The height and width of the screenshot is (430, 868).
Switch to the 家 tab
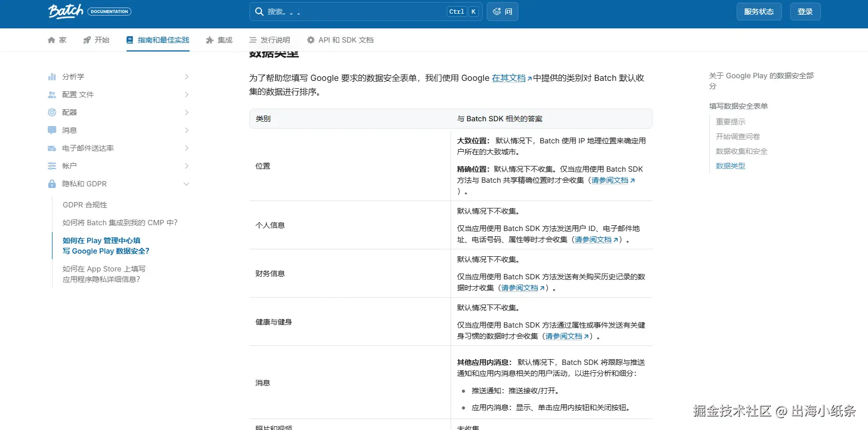tap(57, 40)
